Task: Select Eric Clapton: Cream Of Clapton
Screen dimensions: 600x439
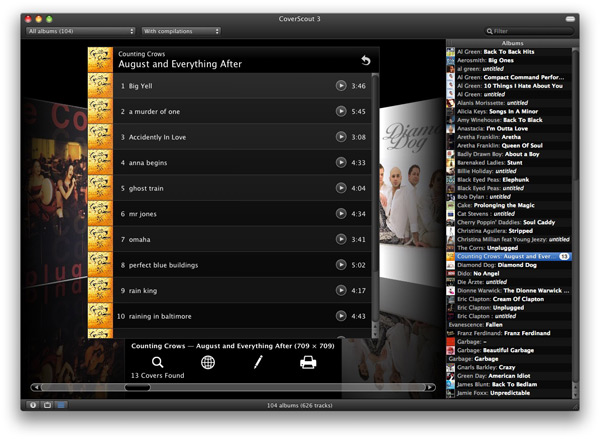Action: [x=509, y=299]
